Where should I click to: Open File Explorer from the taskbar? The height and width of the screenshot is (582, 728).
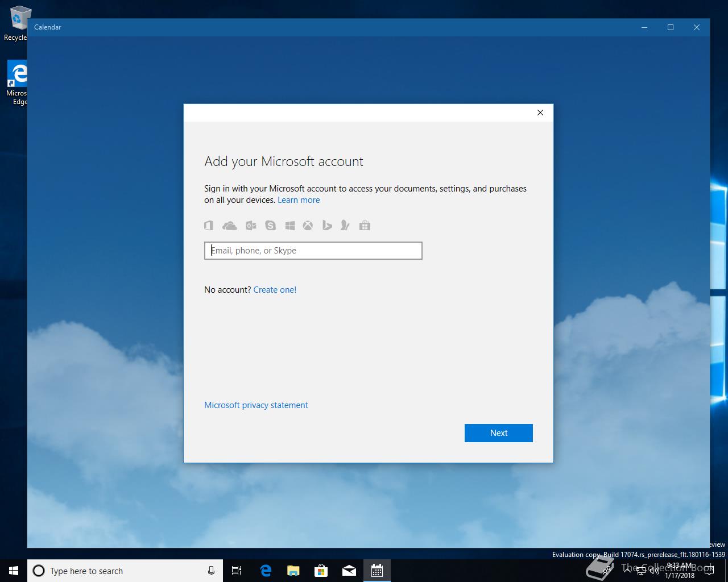pyautogui.click(x=293, y=571)
